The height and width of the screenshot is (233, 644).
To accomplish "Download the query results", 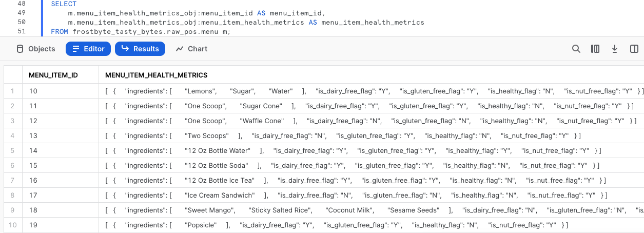I will (615, 49).
